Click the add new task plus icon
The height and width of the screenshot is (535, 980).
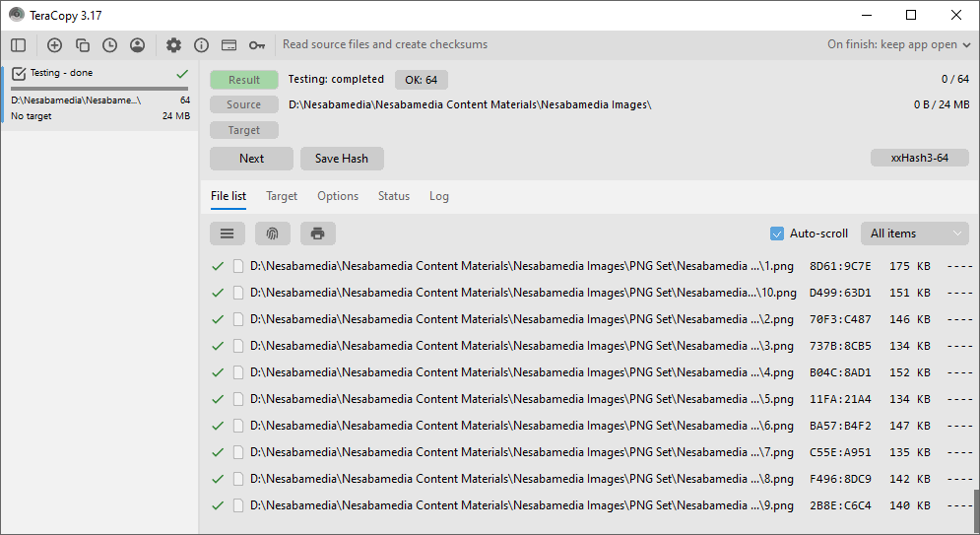pyautogui.click(x=54, y=44)
